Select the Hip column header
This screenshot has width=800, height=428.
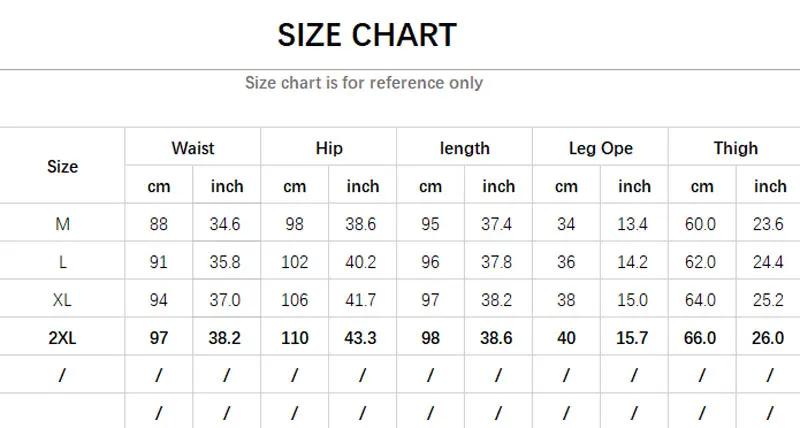tap(329, 148)
